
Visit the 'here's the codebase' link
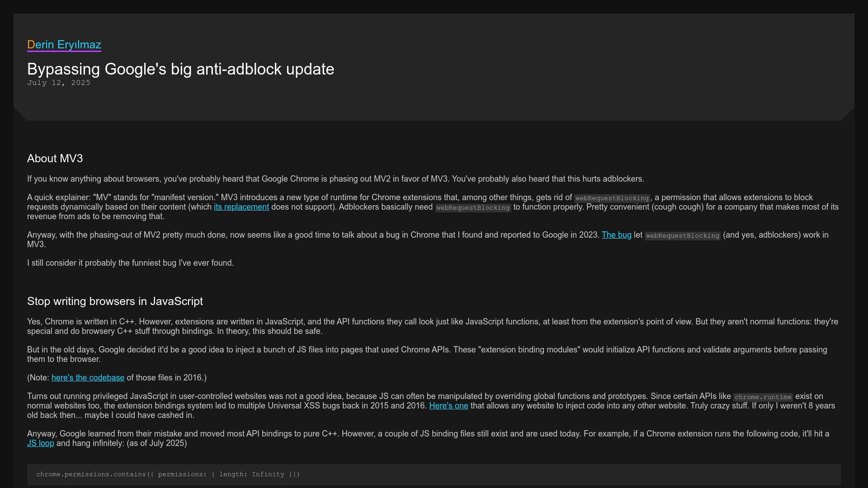pos(88,378)
